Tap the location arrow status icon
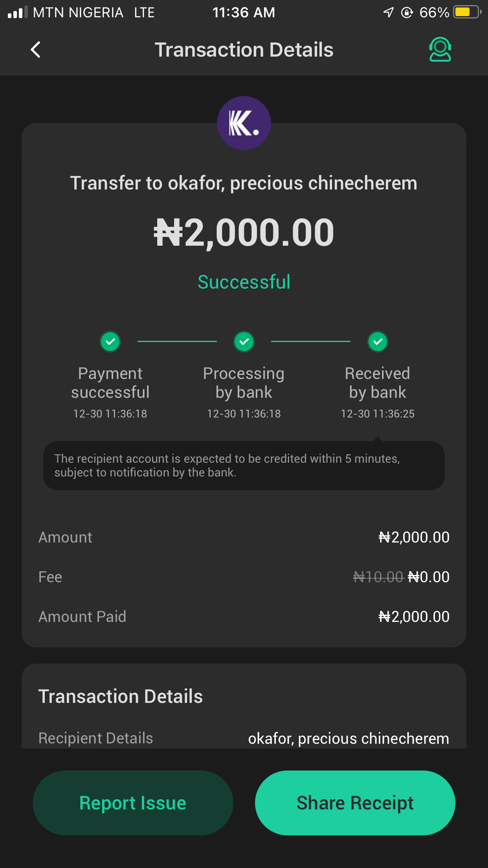Screen dimensions: 488x868 388,12
